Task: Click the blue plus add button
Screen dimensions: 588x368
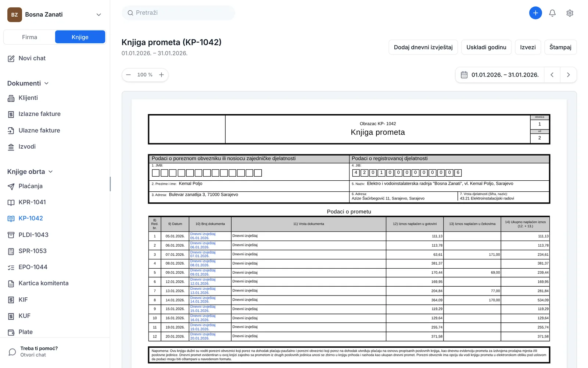Action: click(x=535, y=13)
